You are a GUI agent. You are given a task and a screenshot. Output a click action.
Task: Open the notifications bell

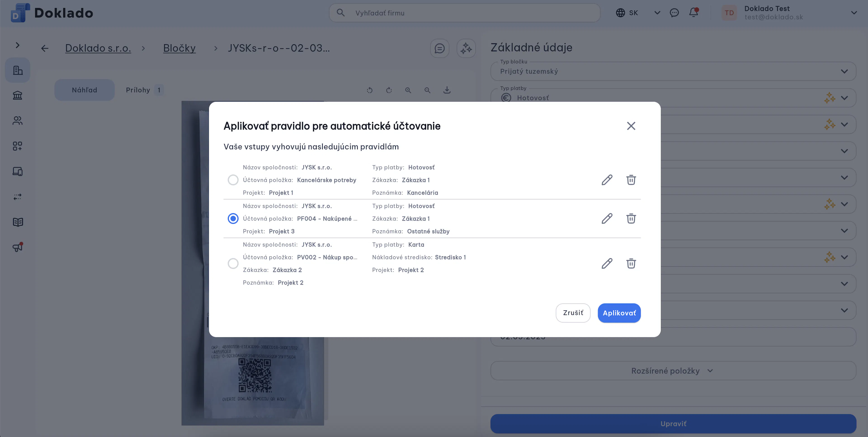693,12
